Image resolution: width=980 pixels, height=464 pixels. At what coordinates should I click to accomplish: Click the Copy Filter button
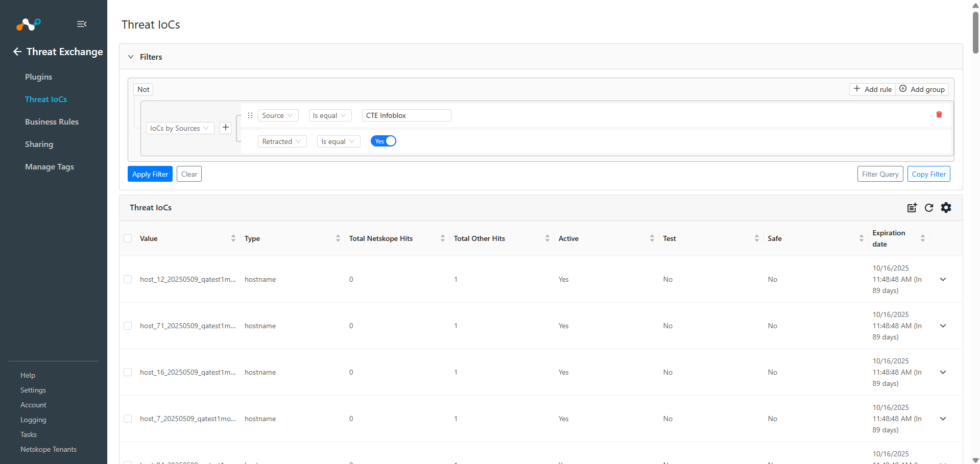(929, 174)
